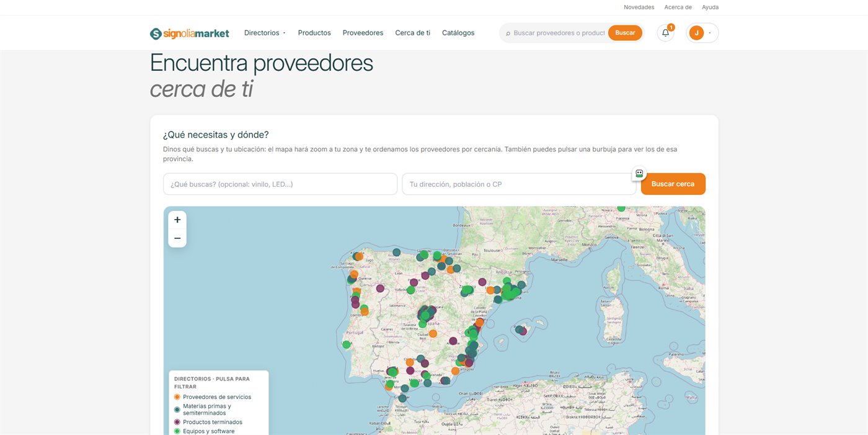Select Cerca de ti in navigation

coord(412,33)
